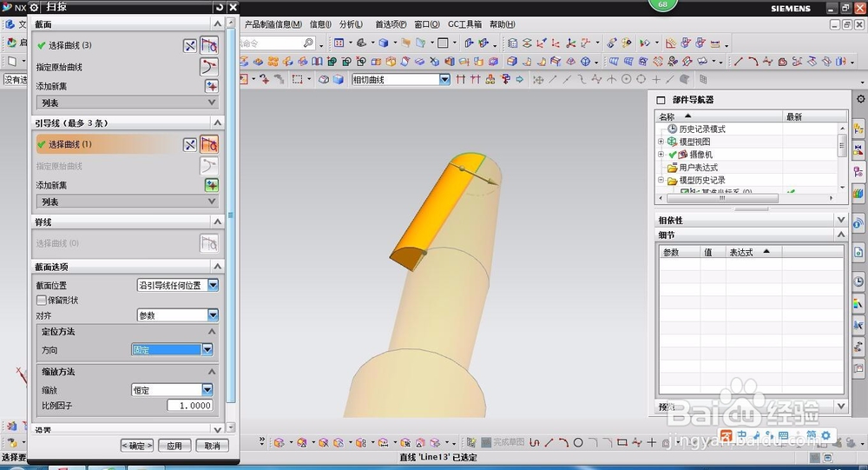The width and height of the screenshot is (868, 470).
Task: Toggle the 保留形状 checkbox
Action: click(x=41, y=301)
